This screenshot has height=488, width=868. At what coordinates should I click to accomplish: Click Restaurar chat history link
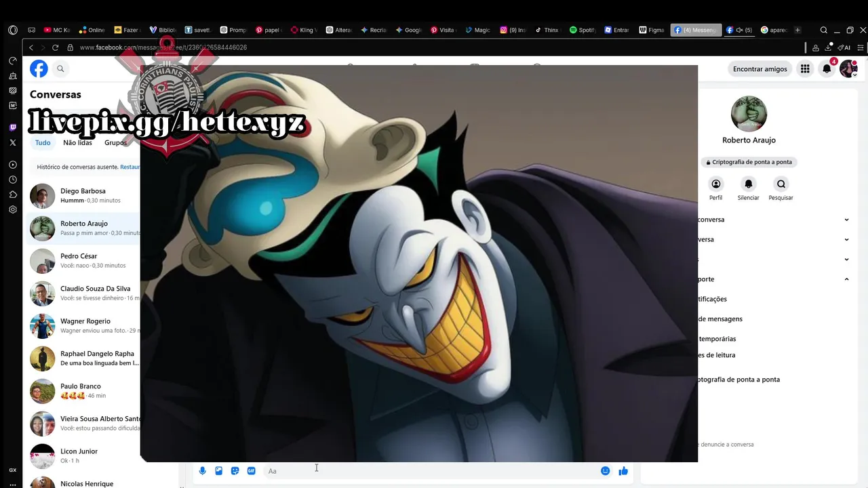130,167
